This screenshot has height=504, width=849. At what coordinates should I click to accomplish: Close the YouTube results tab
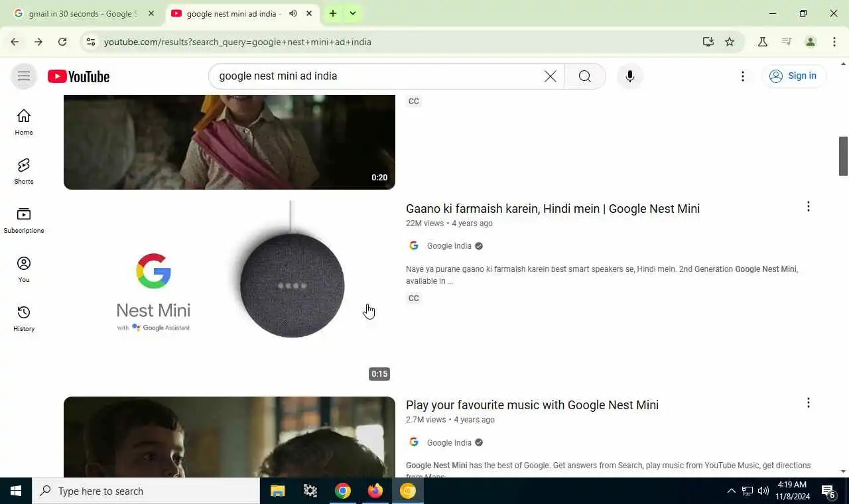tap(309, 13)
